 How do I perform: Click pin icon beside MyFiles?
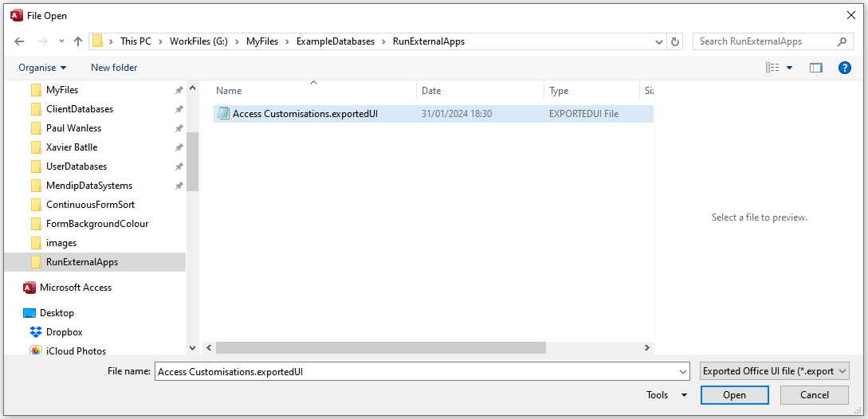pos(179,90)
